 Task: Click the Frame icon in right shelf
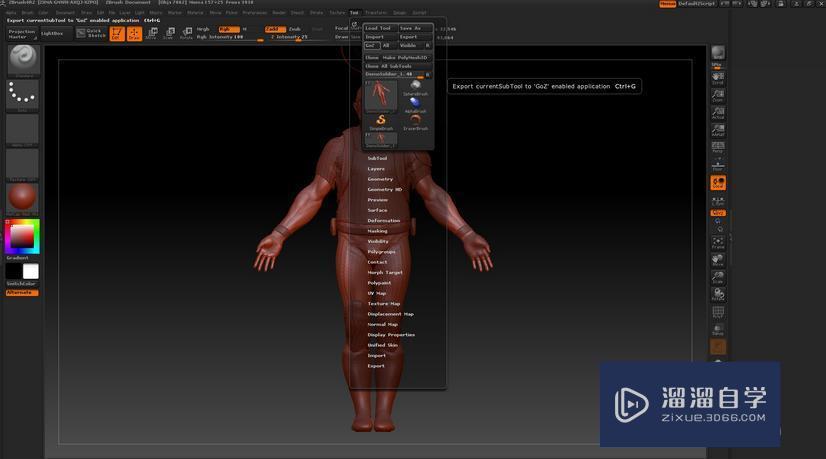pos(718,242)
